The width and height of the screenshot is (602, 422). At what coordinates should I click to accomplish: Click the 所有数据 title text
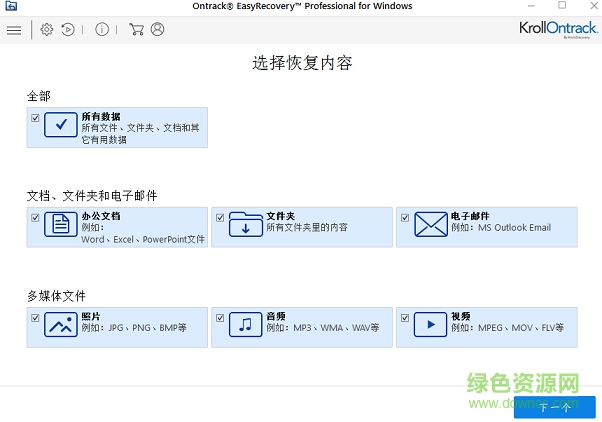click(x=101, y=116)
